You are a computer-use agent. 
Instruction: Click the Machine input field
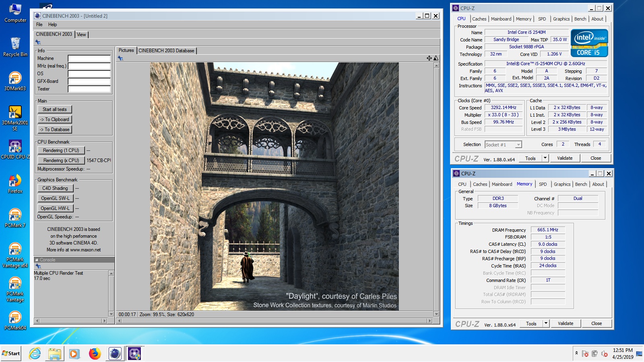(89, 58)
